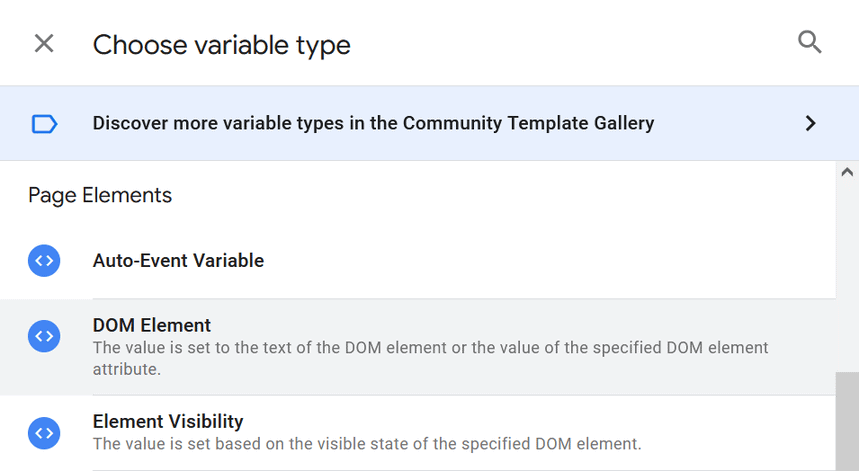Click the vertical scrollbar thumb
This screenshot has width=859, height=471.
pos(847,421)
